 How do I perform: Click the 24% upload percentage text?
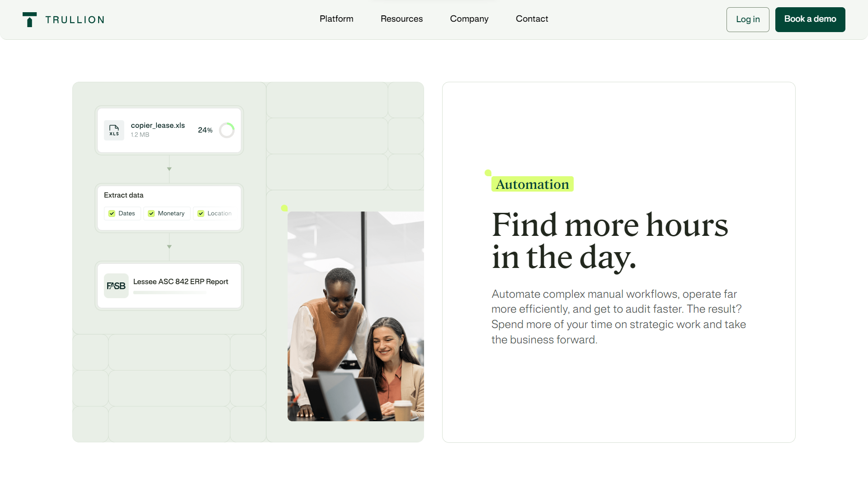point(205,130)
